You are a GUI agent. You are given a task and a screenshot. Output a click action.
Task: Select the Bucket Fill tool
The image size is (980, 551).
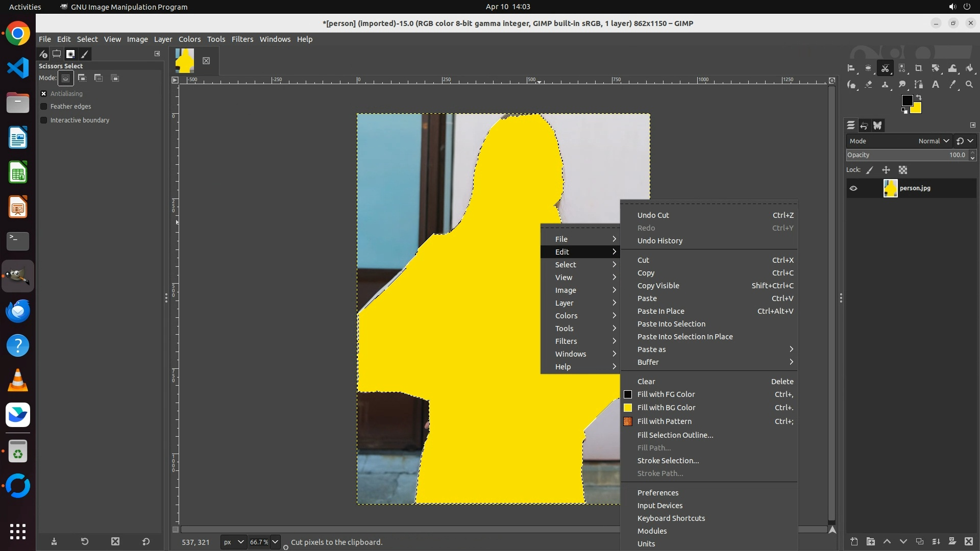(970, 68)
